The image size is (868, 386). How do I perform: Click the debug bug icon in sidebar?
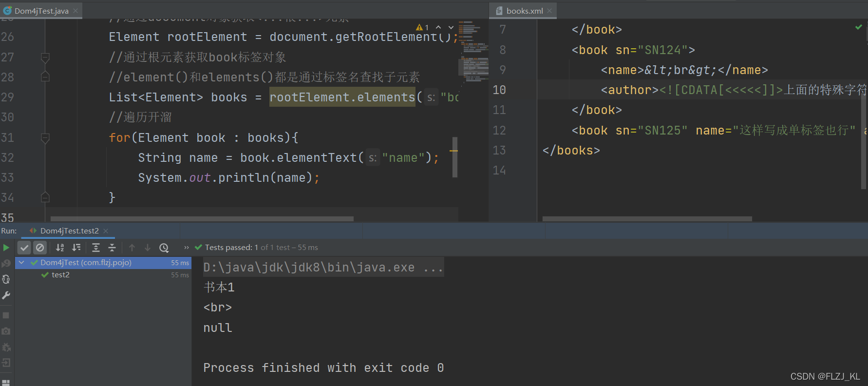[x=6, y=347]
